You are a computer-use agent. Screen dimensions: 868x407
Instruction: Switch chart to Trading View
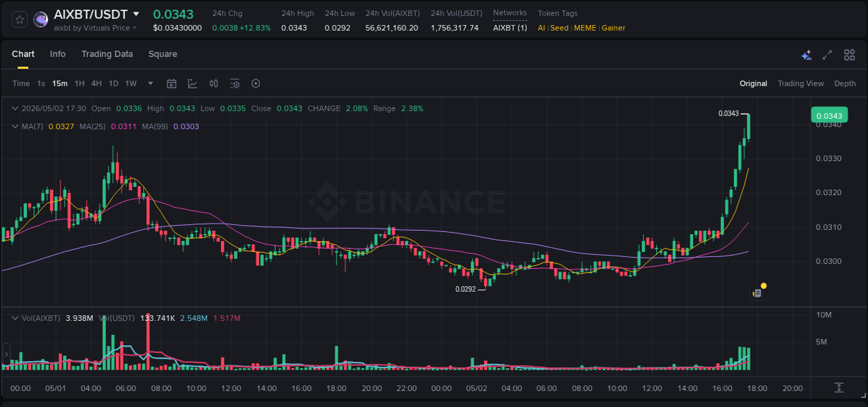[801, 83]
